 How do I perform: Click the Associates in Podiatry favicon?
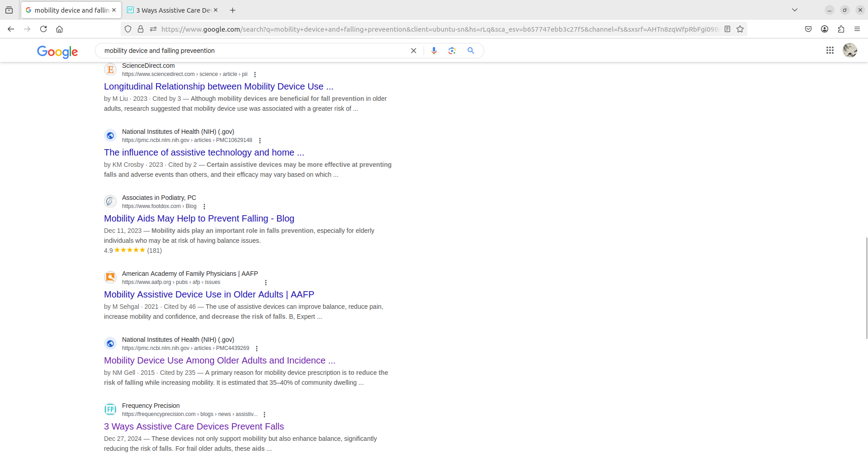click(x=110, y=202)
